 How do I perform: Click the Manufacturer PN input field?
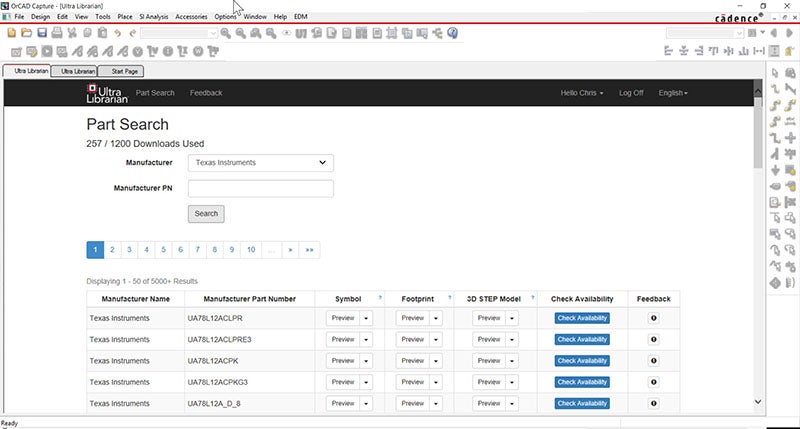pos(261,189)
